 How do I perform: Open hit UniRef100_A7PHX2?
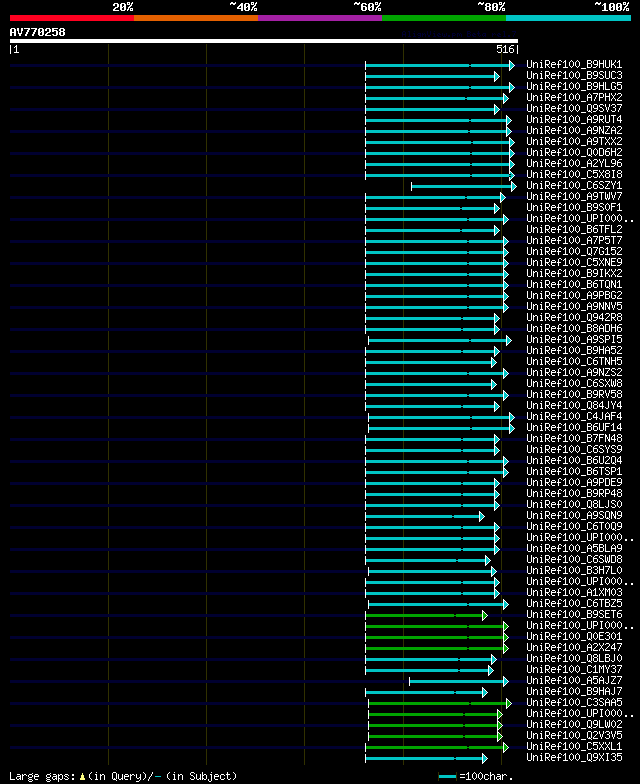574,98
